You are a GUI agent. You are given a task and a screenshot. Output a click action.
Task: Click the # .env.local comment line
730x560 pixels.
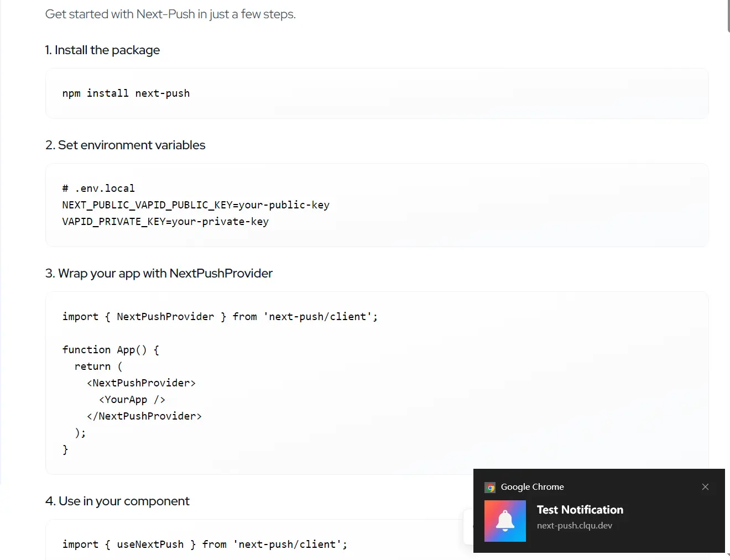click(x=98, y=189)
